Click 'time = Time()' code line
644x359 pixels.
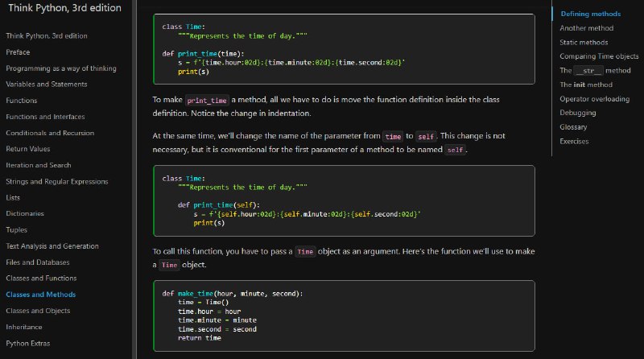click(203, 303)
